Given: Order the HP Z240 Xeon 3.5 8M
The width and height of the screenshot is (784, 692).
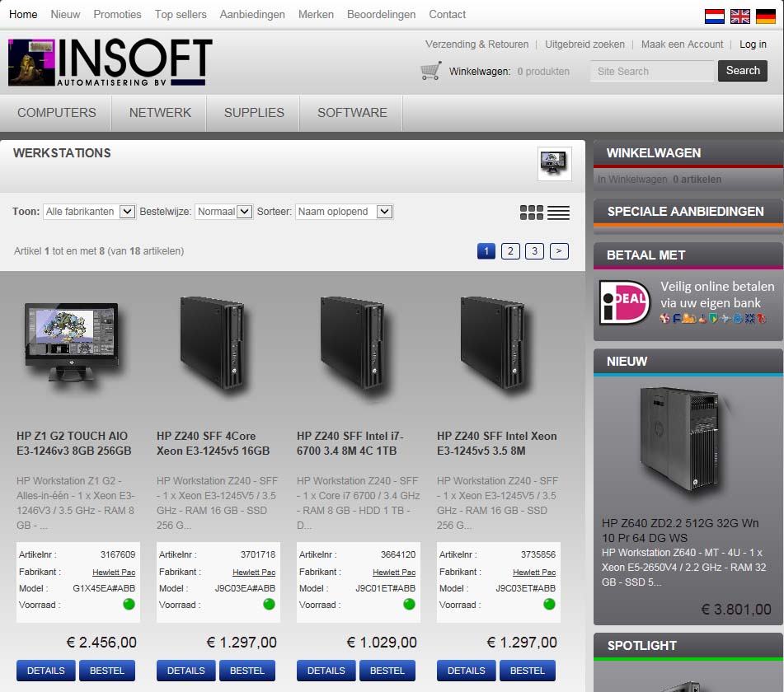Looking at the screenshot, I should 527,671.
